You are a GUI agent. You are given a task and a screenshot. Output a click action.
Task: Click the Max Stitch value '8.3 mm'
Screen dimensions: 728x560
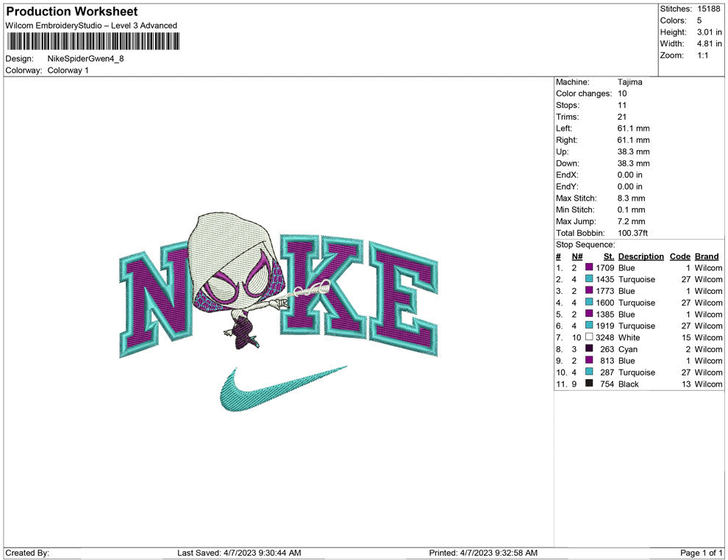click(631, 198)
